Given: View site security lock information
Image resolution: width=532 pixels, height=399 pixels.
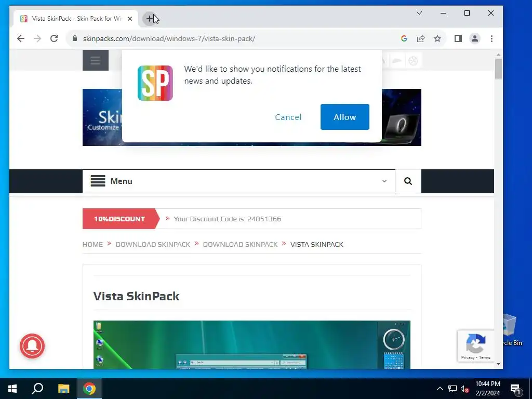Looking at the screenshot, I should (75, 38).
